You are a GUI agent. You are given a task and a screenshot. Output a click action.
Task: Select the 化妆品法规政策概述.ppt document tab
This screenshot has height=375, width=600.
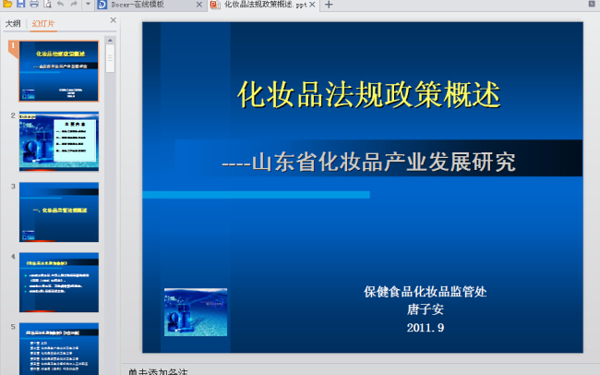(264, 5)
